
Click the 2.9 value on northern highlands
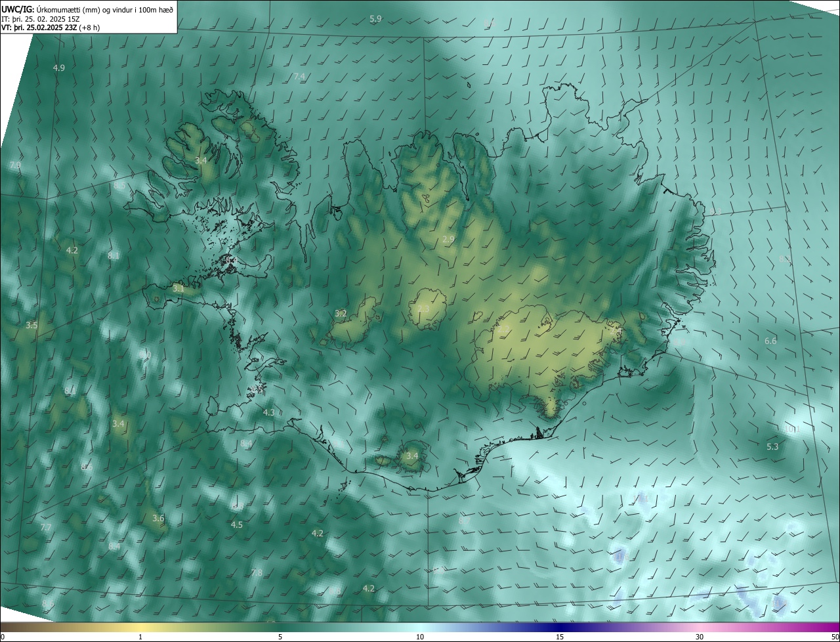tap(449, 240)
